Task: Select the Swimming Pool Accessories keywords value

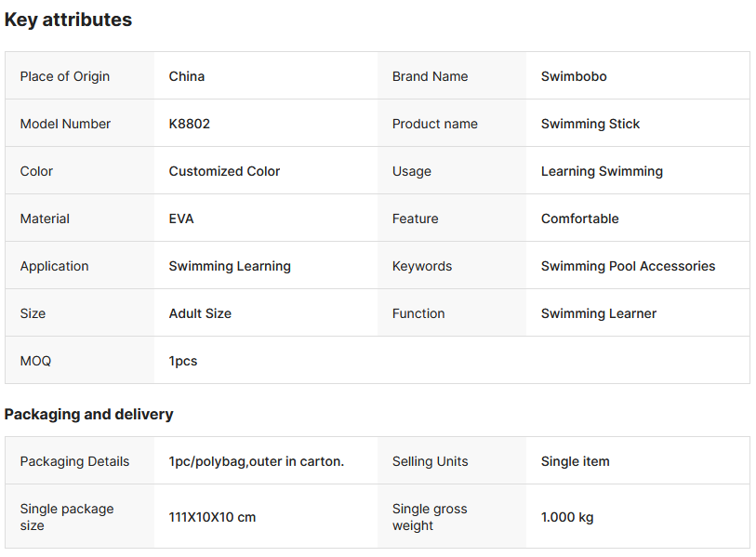Action: pyautogui.click(x=628, y=266)
